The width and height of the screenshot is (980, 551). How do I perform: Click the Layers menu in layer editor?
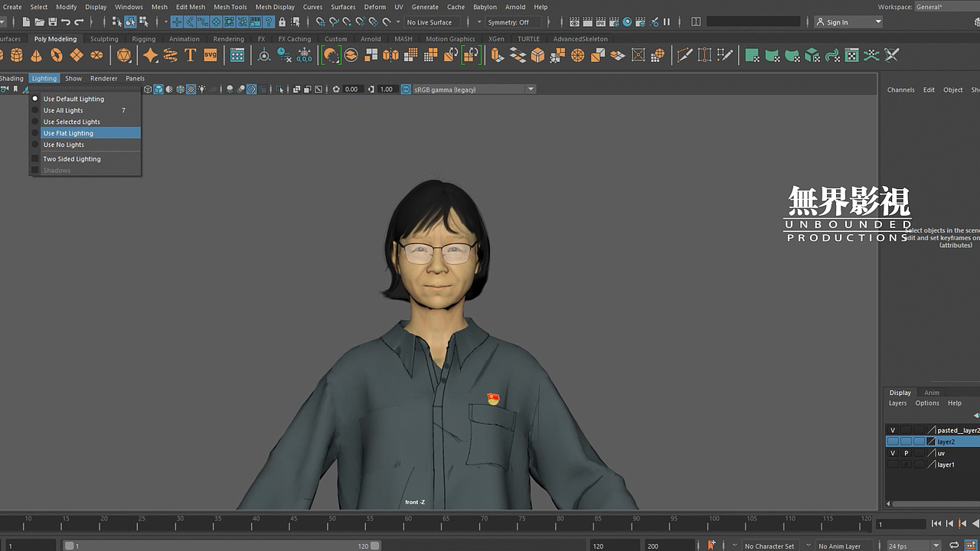pos(897,403)
